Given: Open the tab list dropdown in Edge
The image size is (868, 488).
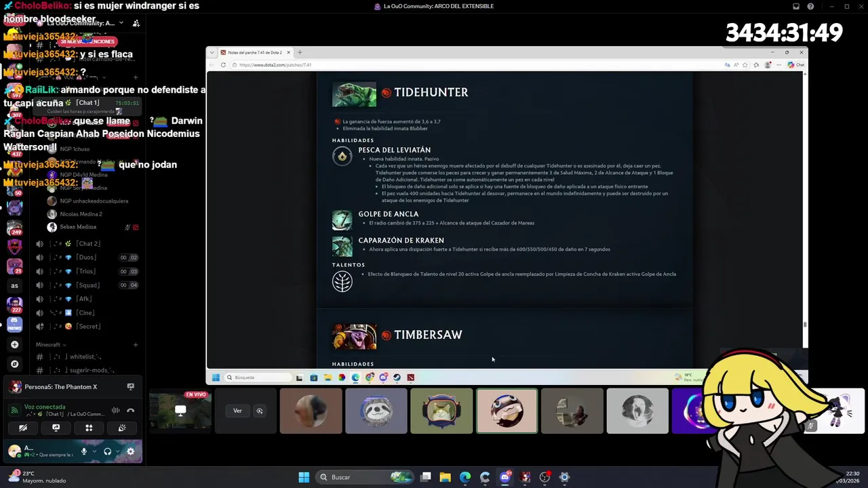Looking at the screenshot, I should pyautogui.click(x=212, y=52).
